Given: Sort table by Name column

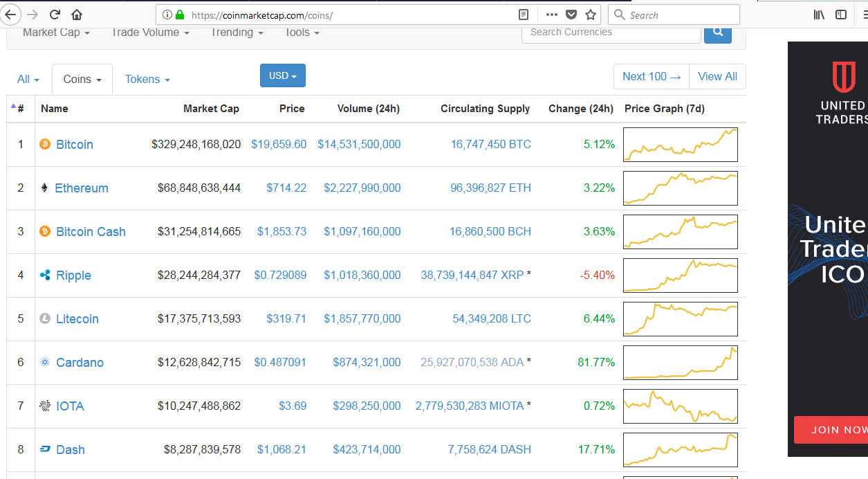Looking at the screenshot, I should [55, 109].
